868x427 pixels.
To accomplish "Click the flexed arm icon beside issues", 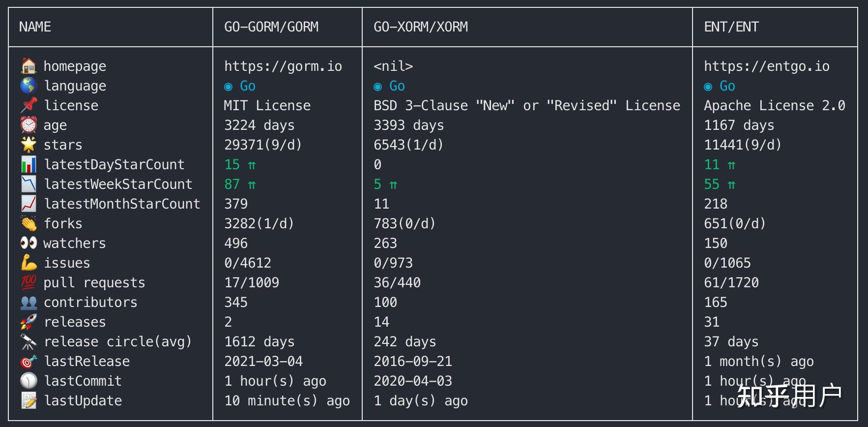I will pyautogui.click(x=29, y=263).
